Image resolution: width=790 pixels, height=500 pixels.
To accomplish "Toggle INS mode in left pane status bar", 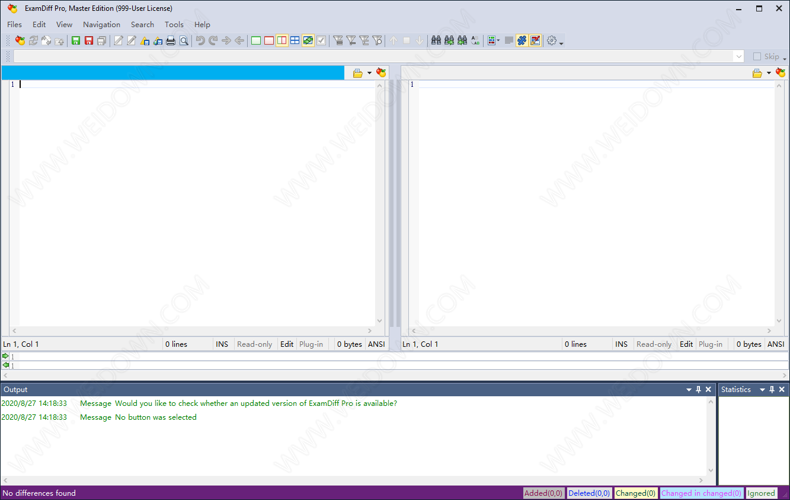I will click(x=222, y=344).
